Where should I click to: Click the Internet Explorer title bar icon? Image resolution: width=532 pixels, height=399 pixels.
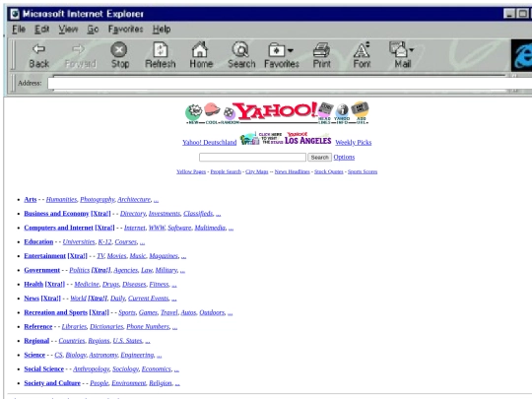tap(15, 14)
